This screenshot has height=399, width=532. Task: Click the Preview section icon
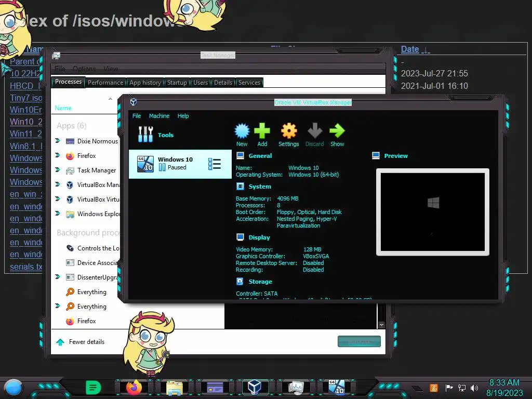(376, 156)
